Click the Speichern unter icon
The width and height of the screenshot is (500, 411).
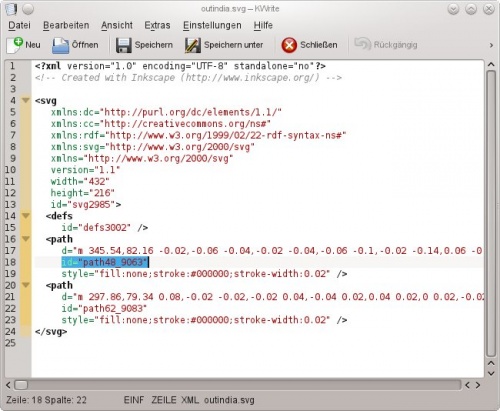(193, 45)
